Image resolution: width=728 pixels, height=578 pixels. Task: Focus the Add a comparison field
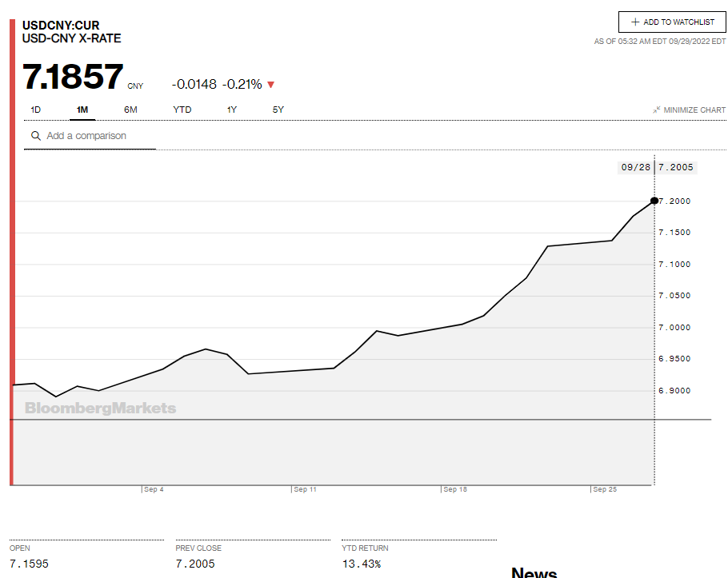[96, 136]
